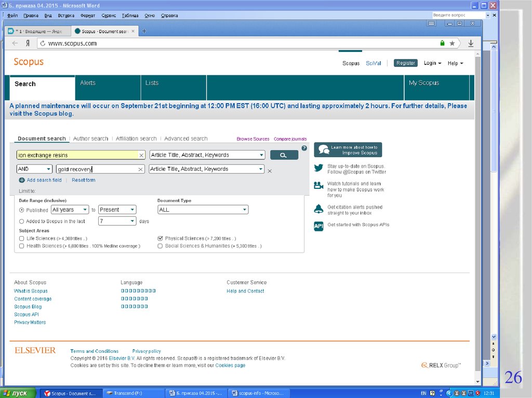Switch to Author search
Viewport: 532px width, 398px height.
click(x=90, y=139)
